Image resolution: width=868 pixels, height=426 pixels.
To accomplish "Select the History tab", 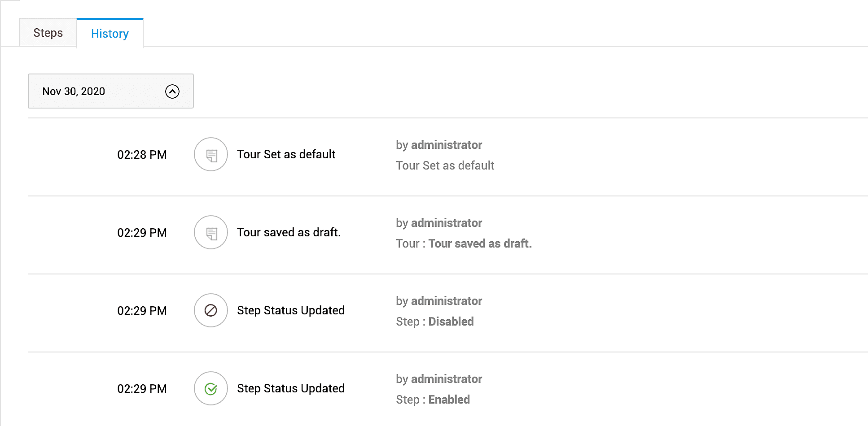I will click(x=110, y=34).
